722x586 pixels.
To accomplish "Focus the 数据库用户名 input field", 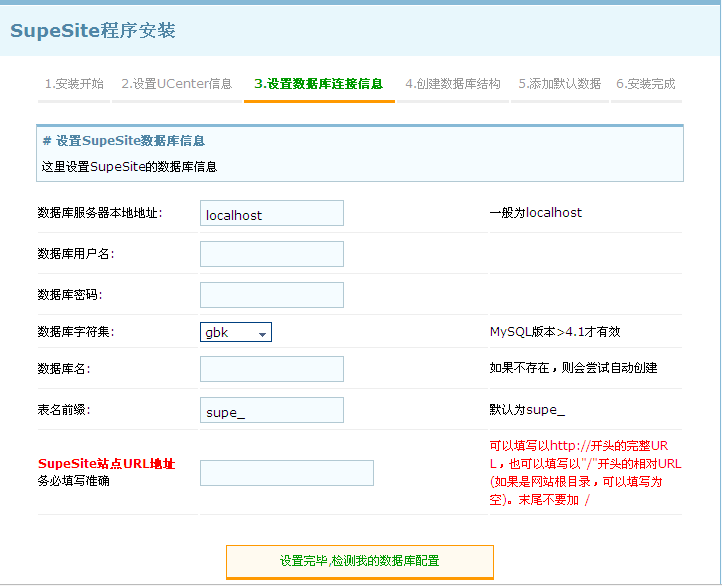I will click(x=272, y=254).
